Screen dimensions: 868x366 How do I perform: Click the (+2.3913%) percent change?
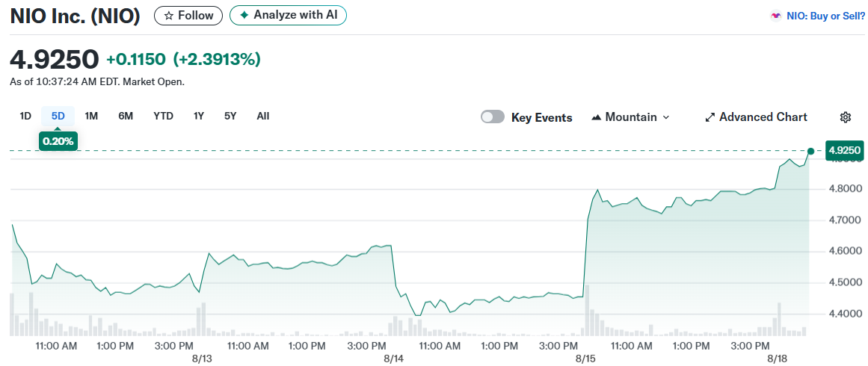[217, 59]
